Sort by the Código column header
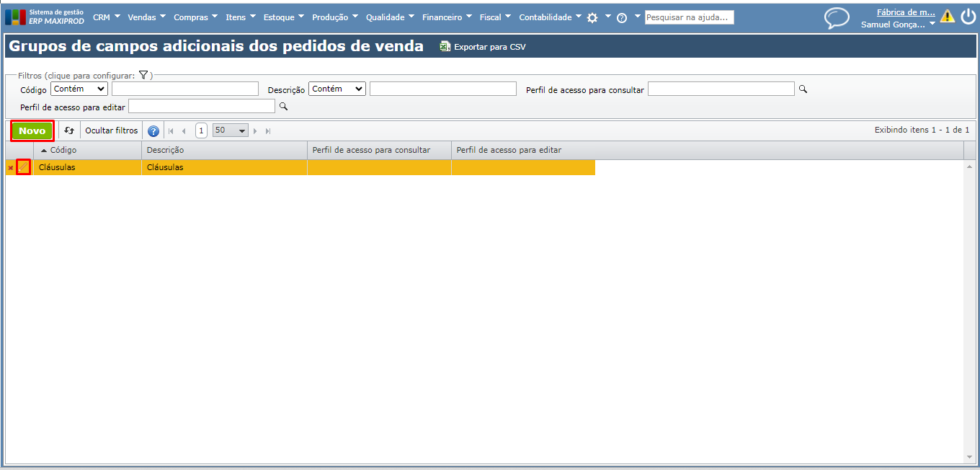Image resolution: width=980 pixels, height=470 pixels. click(x=87, y=150)
